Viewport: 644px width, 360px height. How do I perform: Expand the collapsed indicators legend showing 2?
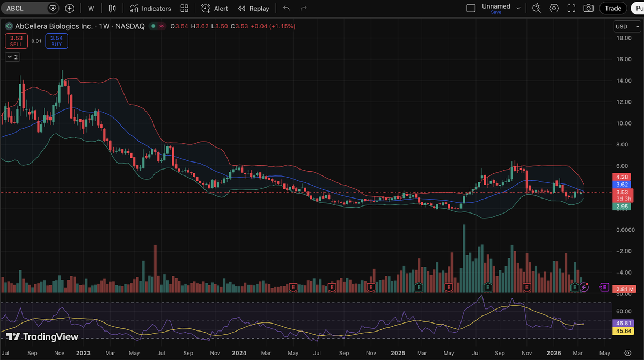click(13, 57)
